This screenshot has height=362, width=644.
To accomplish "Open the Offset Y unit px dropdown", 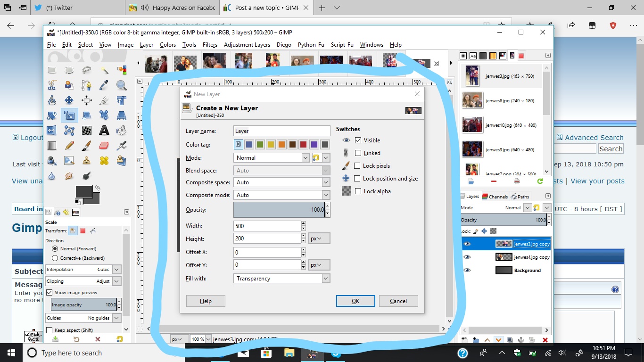I will (319, 265).
